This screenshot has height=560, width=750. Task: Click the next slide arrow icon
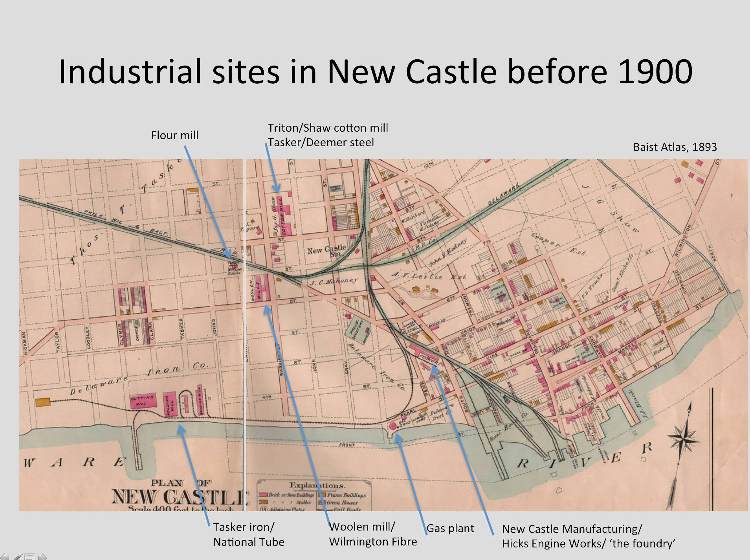click(42, 556)
